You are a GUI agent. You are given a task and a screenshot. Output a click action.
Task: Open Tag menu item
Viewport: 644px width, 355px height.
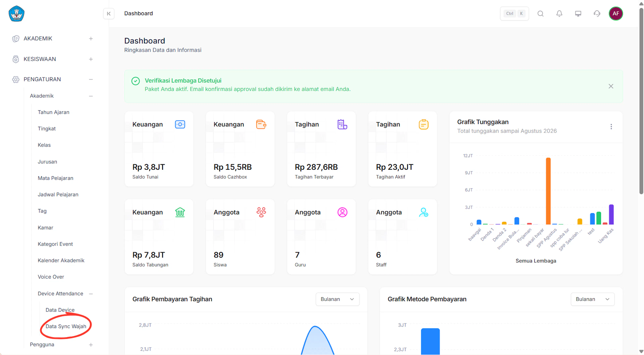coord(42,211)
